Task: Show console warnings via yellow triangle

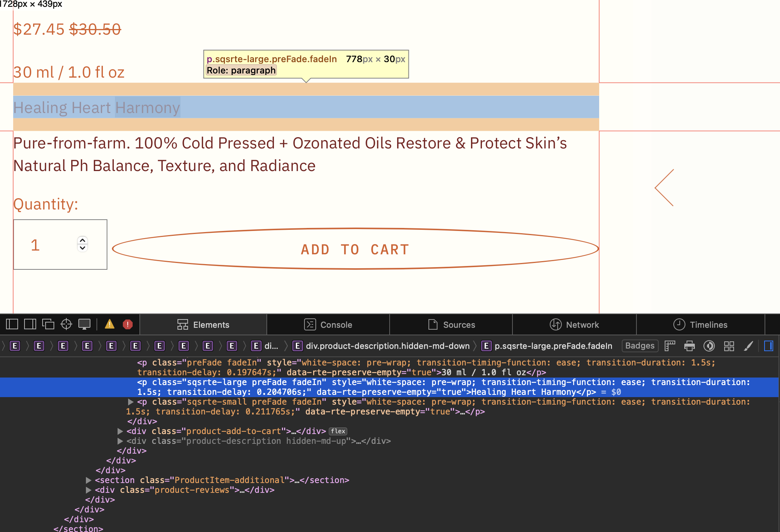Action: coord(110,324)
